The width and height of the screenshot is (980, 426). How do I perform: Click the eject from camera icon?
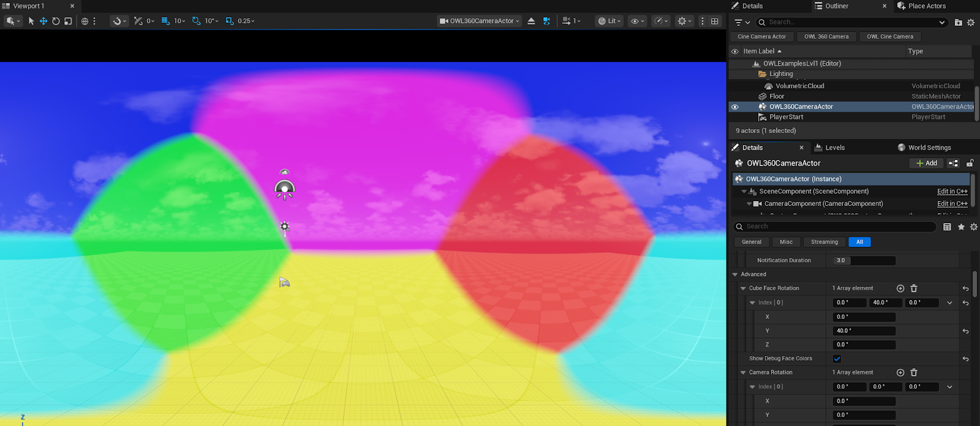pos(531,21)
